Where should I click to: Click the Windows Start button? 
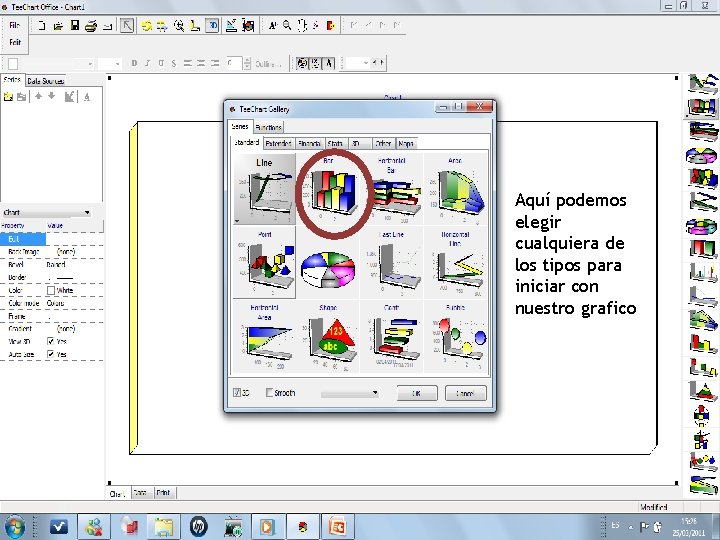(15, 527)
